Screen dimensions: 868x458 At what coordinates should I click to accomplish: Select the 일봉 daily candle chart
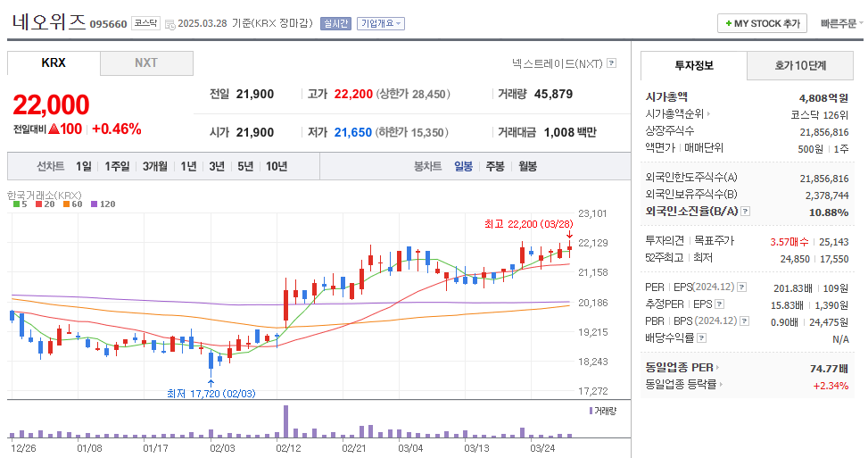pos(463,166)
